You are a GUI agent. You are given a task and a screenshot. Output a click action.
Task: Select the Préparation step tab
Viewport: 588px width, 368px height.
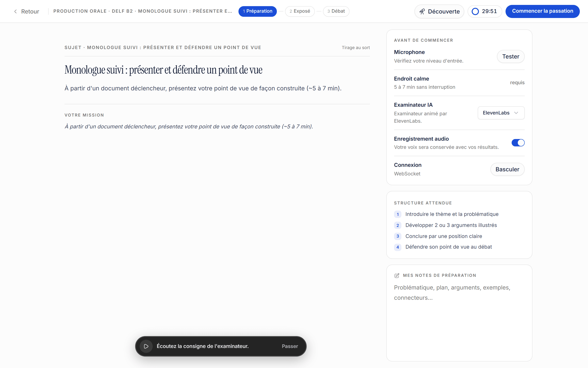tap(257, 11)
